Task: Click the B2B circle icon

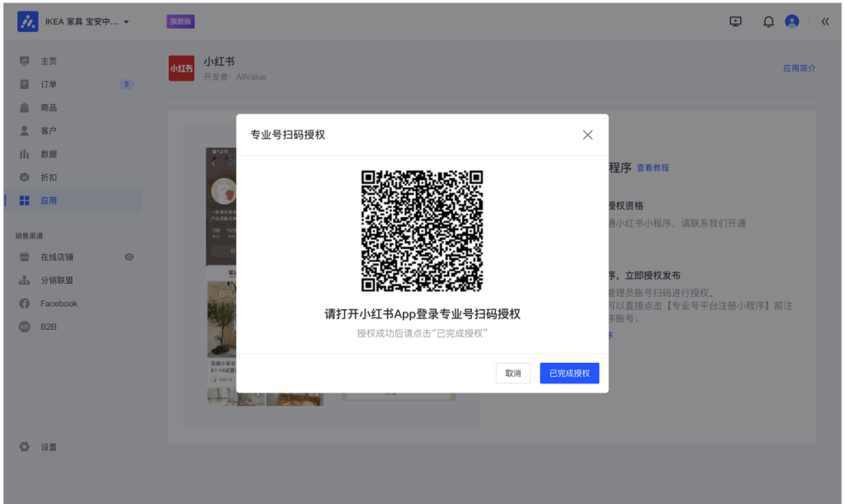Action: (24, 327)
